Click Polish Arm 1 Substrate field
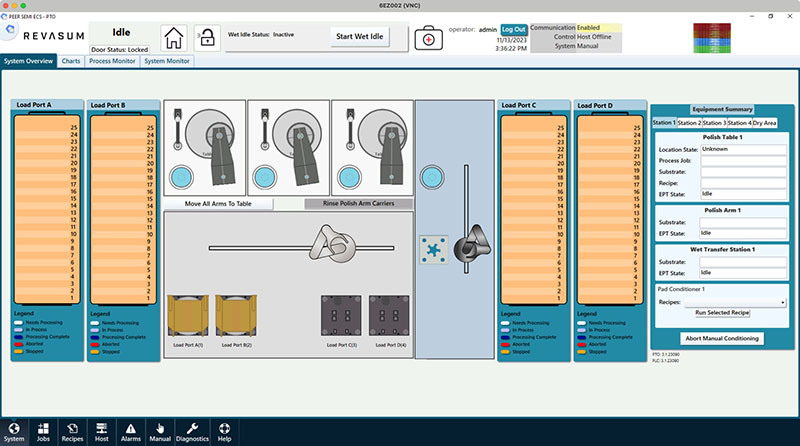The width and height of the screenshot is (800, 446). point(743,222)
